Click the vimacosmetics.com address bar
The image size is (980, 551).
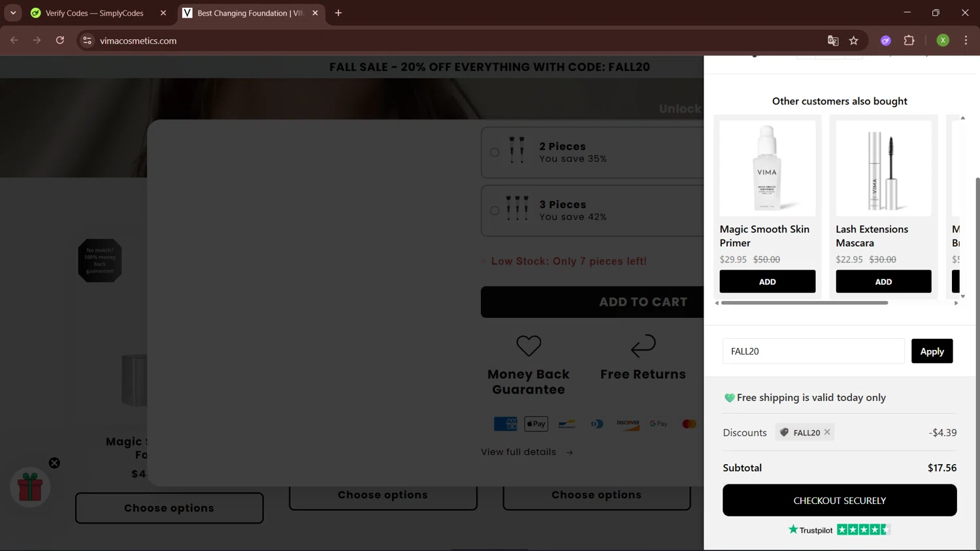coord(457,40)
